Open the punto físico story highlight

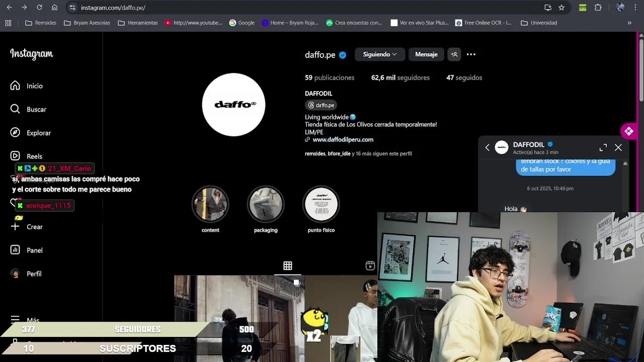pyautogui.click(x=321, y=204)
